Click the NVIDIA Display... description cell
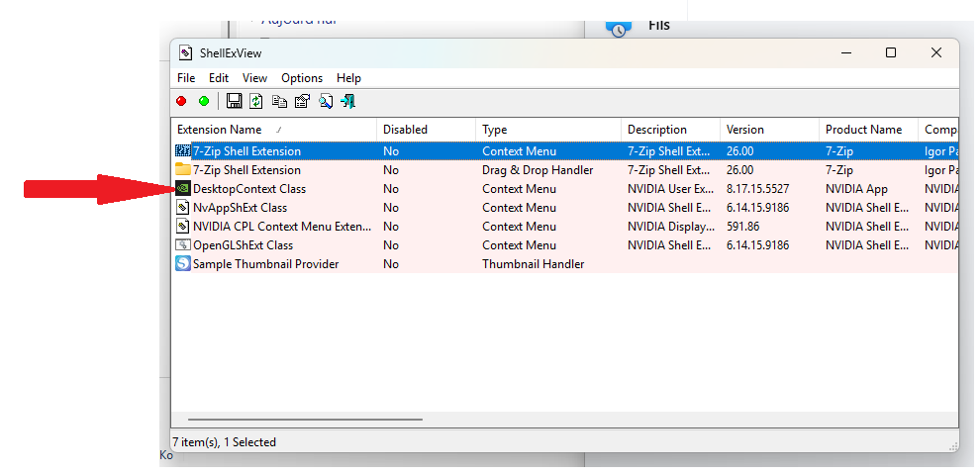The height and width of the screenshot is (475, 980). pyautogui.click(x=670, y=227)
